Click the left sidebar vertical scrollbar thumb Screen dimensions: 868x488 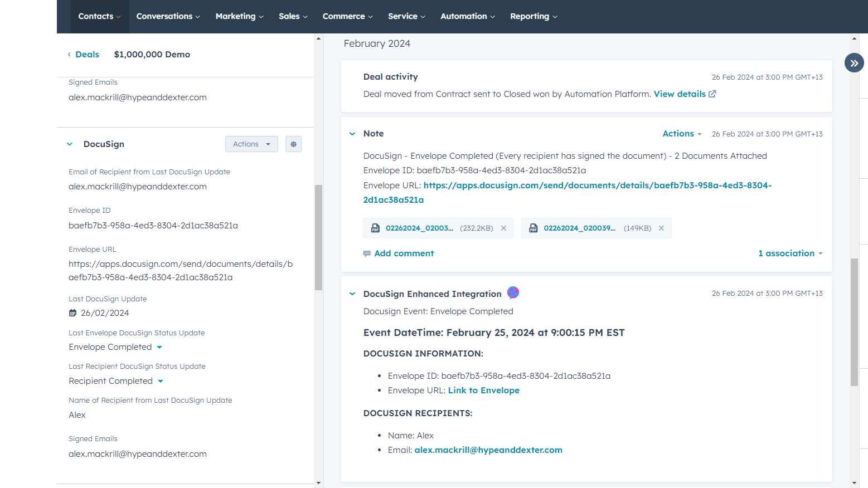point(318,237)
